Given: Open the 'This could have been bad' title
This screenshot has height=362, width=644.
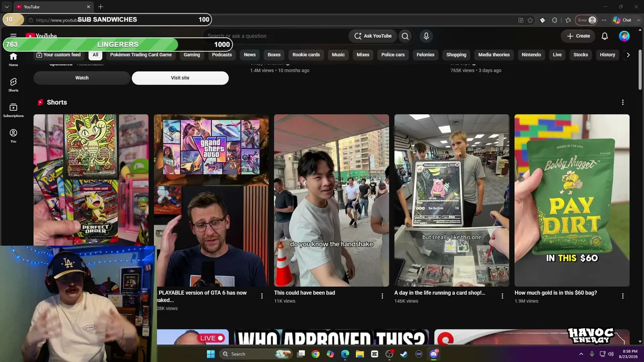Looking at the screenshot, I should pos(304,293).
